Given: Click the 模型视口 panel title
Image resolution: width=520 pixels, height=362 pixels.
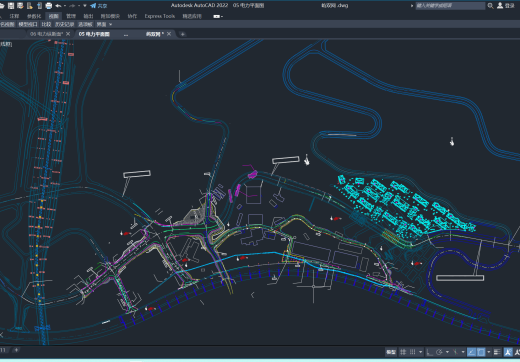Looking at the screenshot, I should tap(28, 24).
